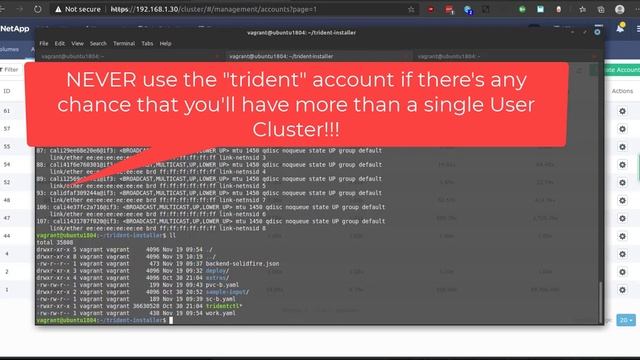Open the browser profile avatar
The width and height of the screenshot is (640, 360).
click(x=620, y=9)
